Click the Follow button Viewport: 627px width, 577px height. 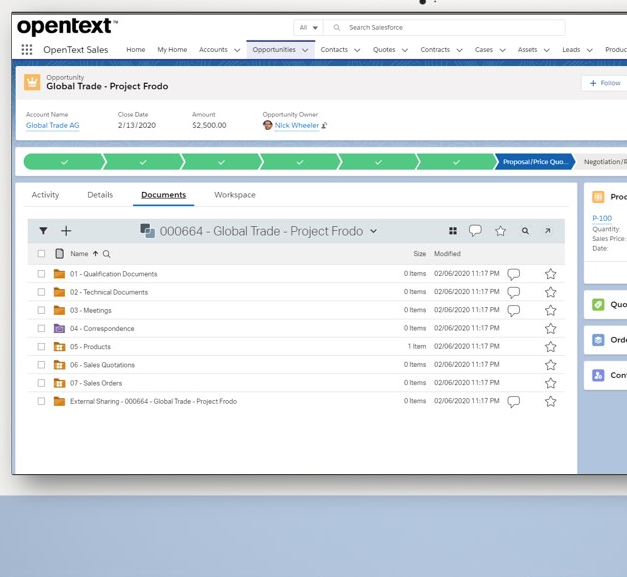605,83
